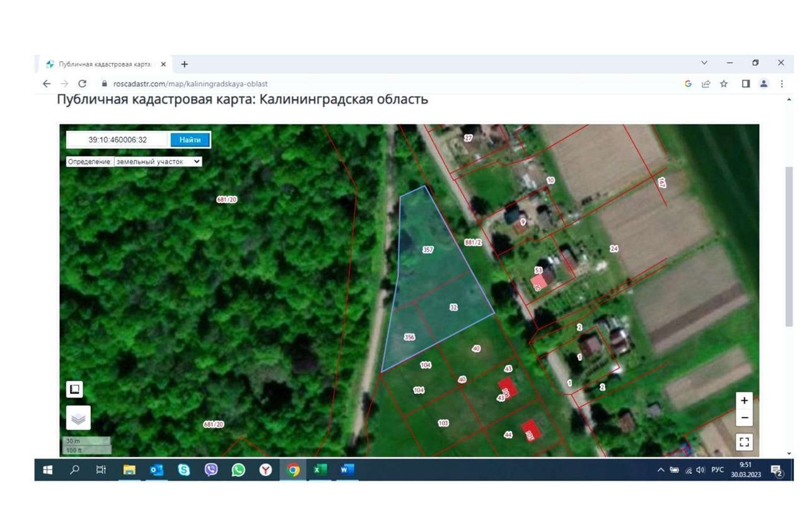Switch to Outlook on taskbar
807x532 pixels.
pyautogui.click(x=156, y=470)
